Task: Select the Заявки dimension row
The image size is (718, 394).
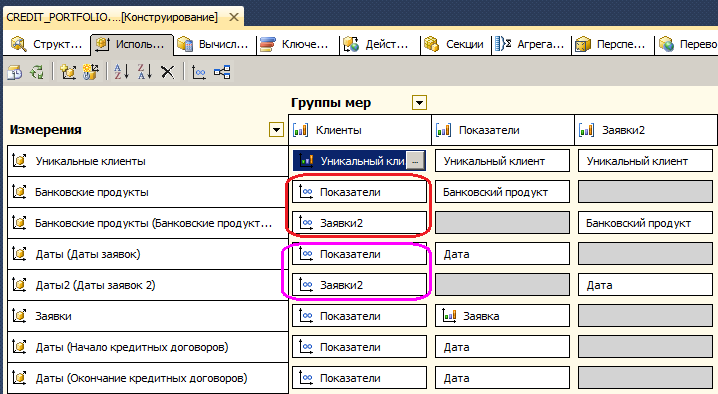Action: 147,316
